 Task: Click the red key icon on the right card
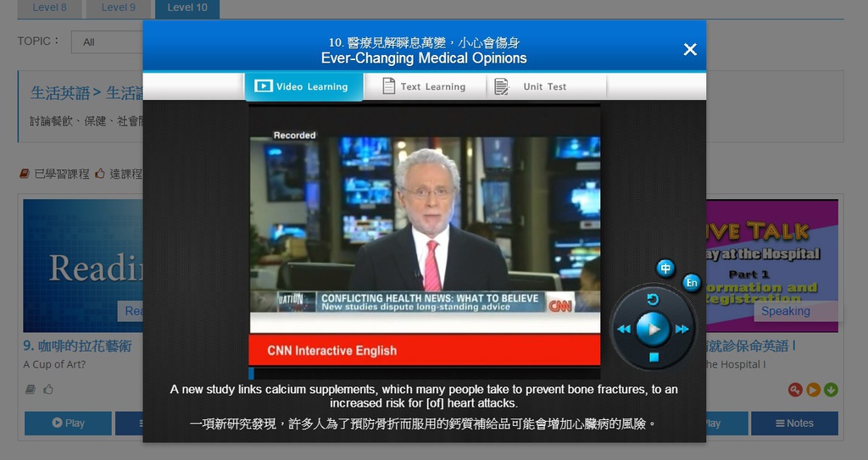pos(795,390)
